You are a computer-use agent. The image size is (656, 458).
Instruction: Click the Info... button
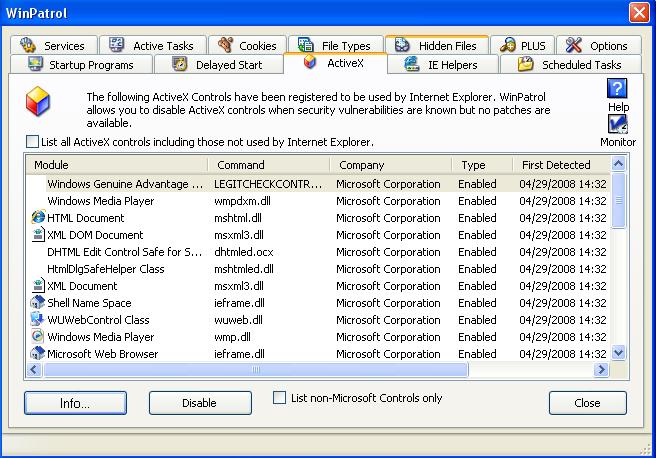(x=75, y=403)
